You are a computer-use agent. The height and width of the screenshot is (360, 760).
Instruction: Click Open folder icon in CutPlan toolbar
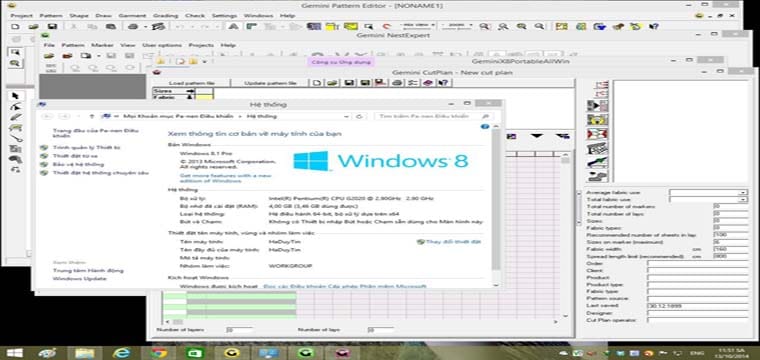coord(332,83)
